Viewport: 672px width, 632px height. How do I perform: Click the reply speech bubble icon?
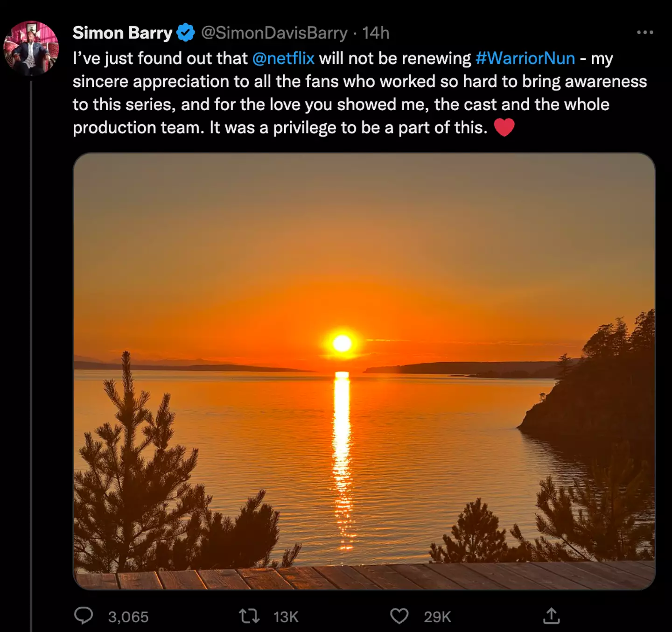pyautogui.click(x=84, y=616)
